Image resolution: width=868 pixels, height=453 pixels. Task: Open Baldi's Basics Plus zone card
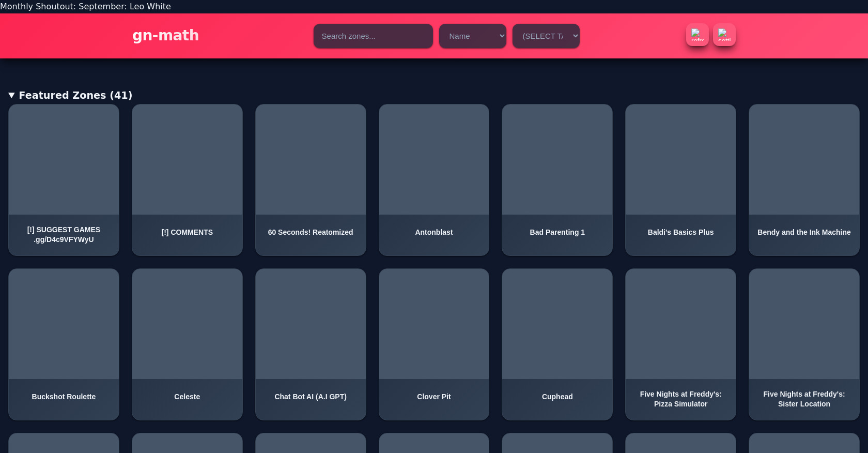tap(680, 180)
